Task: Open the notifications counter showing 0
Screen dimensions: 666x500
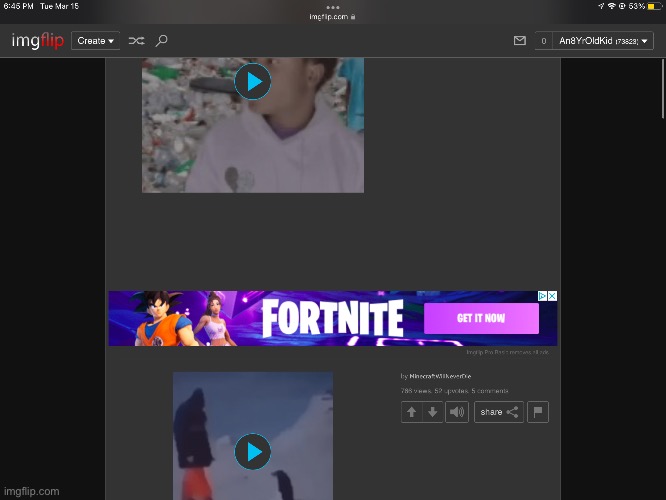Action: click(x=544, y=41)
